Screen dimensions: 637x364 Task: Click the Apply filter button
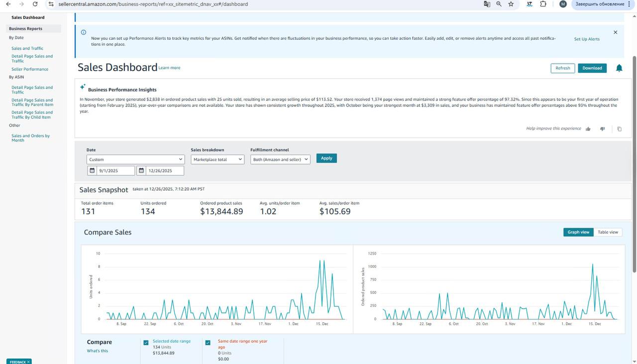pos(326,158)
